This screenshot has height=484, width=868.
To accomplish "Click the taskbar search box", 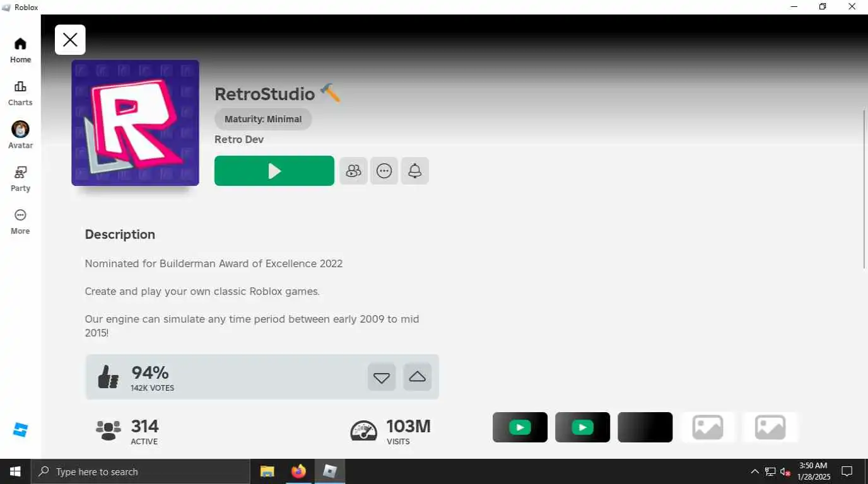I will [x=140, y=471].
